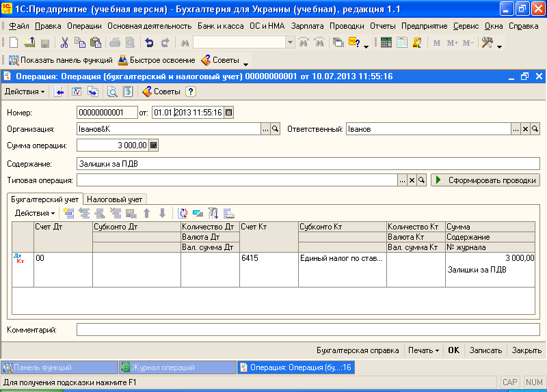Viewport: 547px width, 392px height.
Task: Clear the Типовая операция field with X
Action: (x=412, y=180)
